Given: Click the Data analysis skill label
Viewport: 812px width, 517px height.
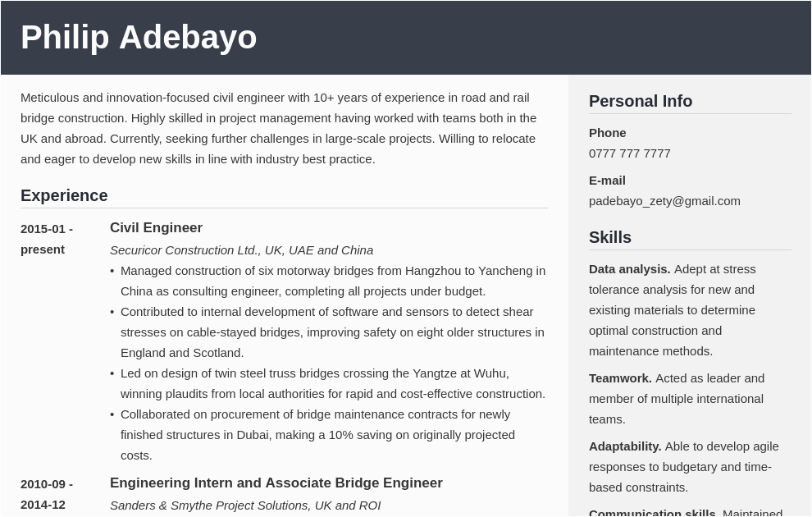Looking at the screenshot, I should tap(629, 269).
